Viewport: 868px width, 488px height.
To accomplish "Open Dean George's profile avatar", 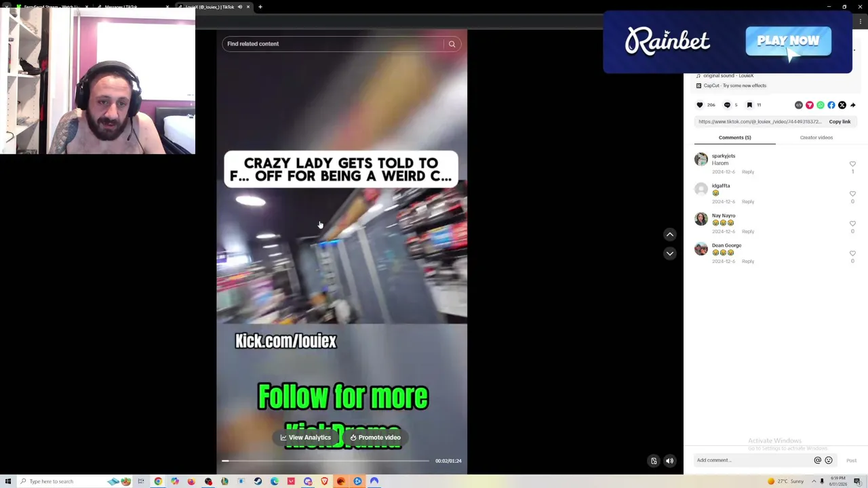I will (701, 249).
